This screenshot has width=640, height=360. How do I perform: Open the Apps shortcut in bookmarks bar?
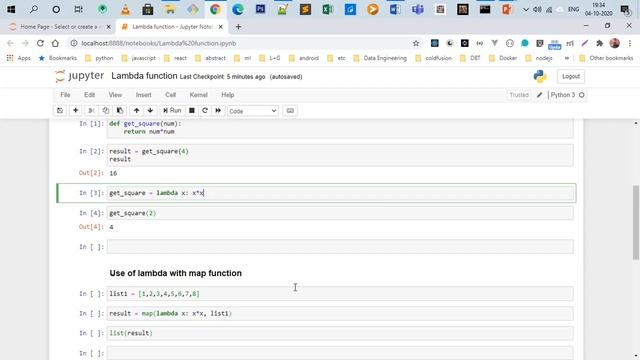(19, 58)
